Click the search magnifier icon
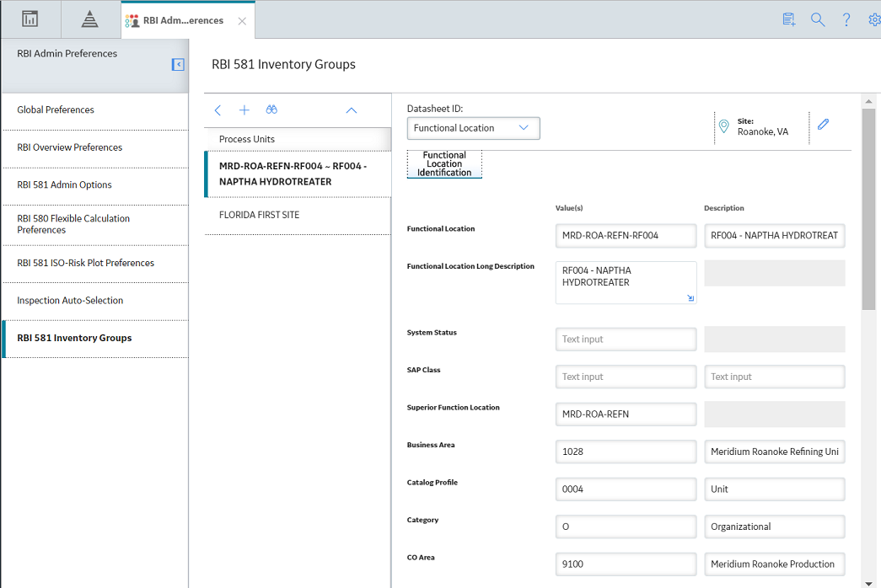The width and height of the screenshot is (881, 588). [818, 19]
